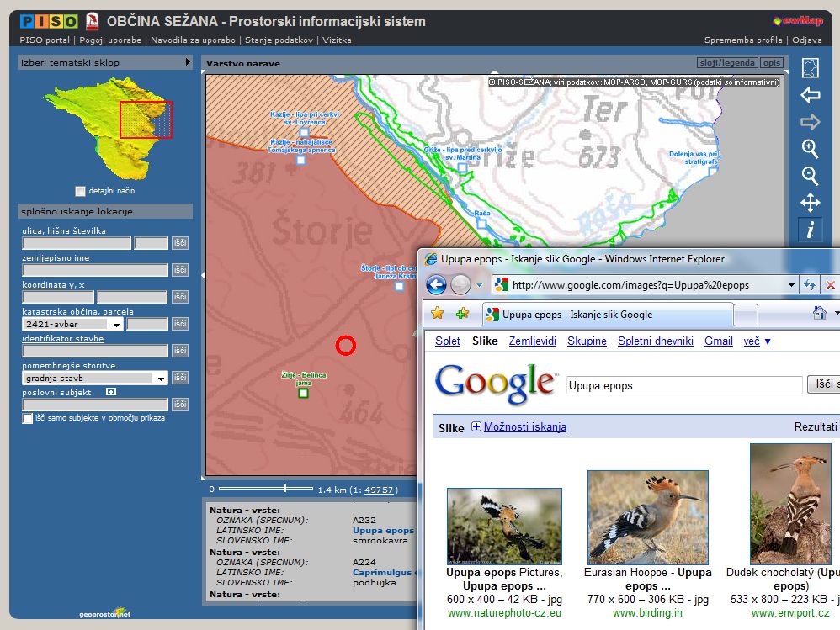
Task: Go to previous map view arrow
Action: [x=810, y=95]
